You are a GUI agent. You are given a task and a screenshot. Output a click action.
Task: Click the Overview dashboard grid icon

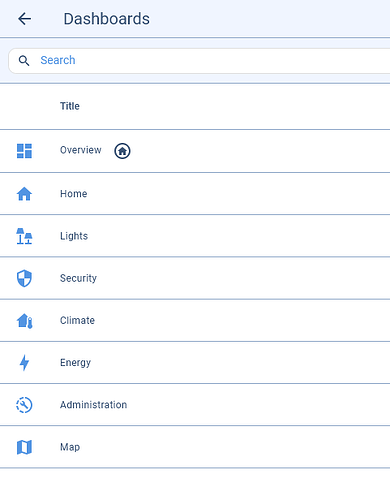24,151
